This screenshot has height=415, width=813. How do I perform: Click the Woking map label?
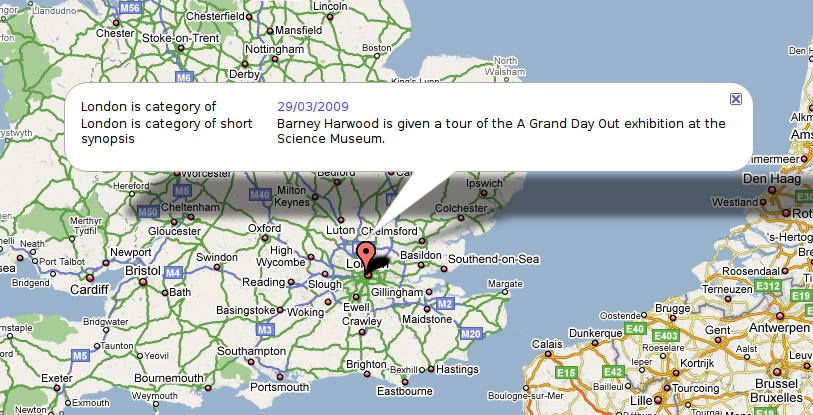(x=305, y=312)
